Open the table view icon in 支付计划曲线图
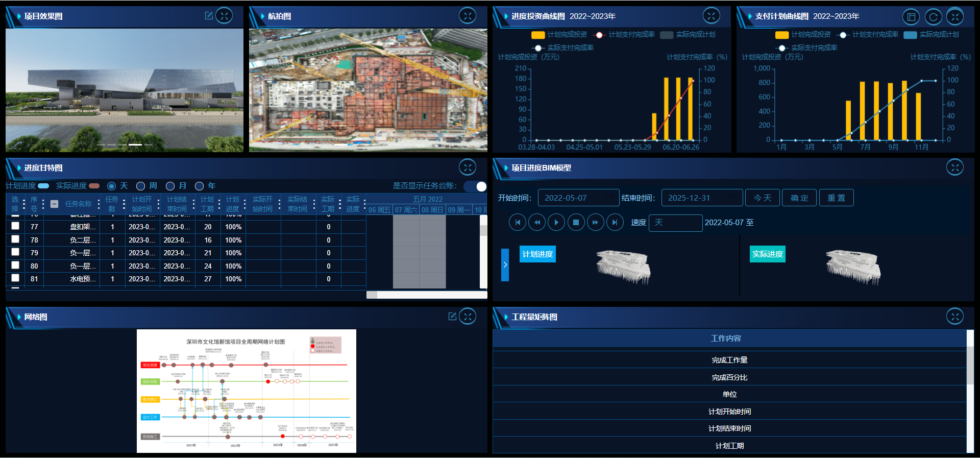This screenshot has height=458, width=980. tap(911, 17)
